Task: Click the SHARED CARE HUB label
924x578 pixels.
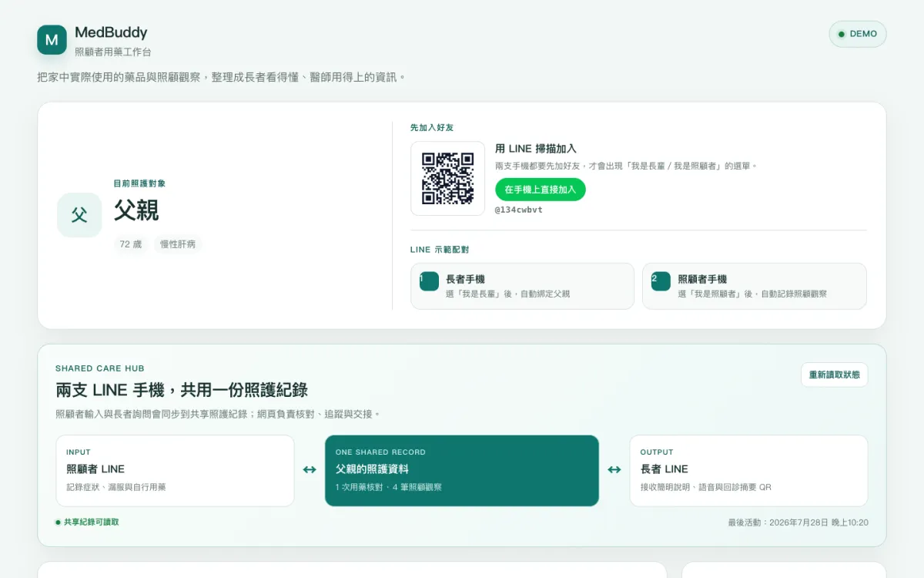Action: [100, 368]
